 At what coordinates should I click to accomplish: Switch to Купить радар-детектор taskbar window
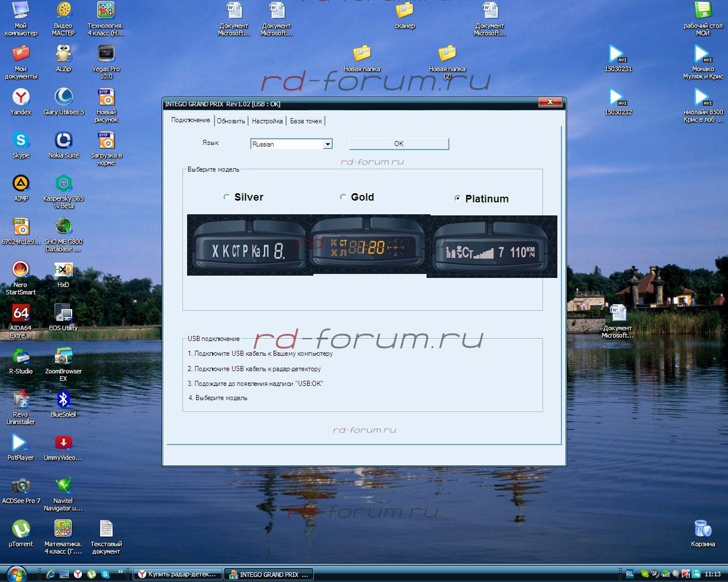tap(177, 575)
